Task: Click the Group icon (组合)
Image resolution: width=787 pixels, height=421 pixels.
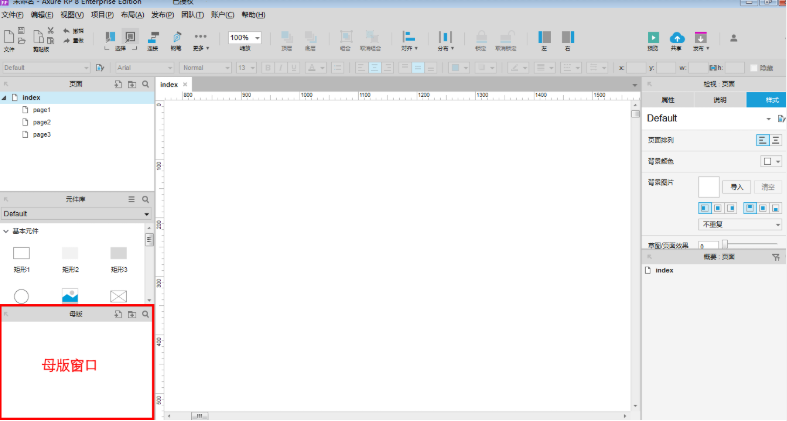Action: [345, 41]
